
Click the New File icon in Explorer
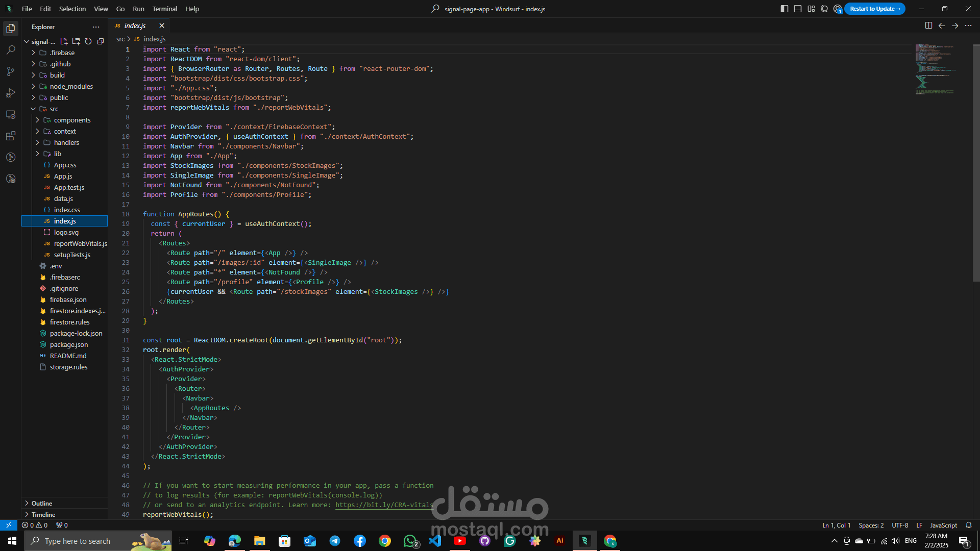(x=64, y=41)
